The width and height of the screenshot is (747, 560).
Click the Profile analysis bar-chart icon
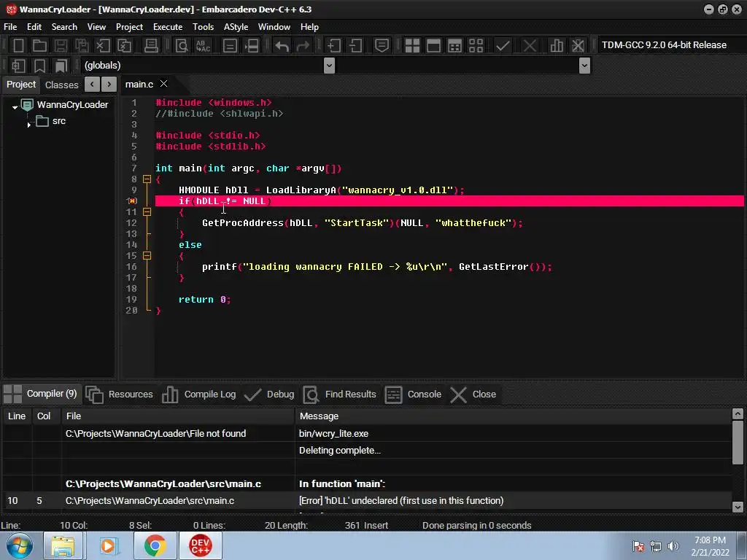click(x=556, y=46)
